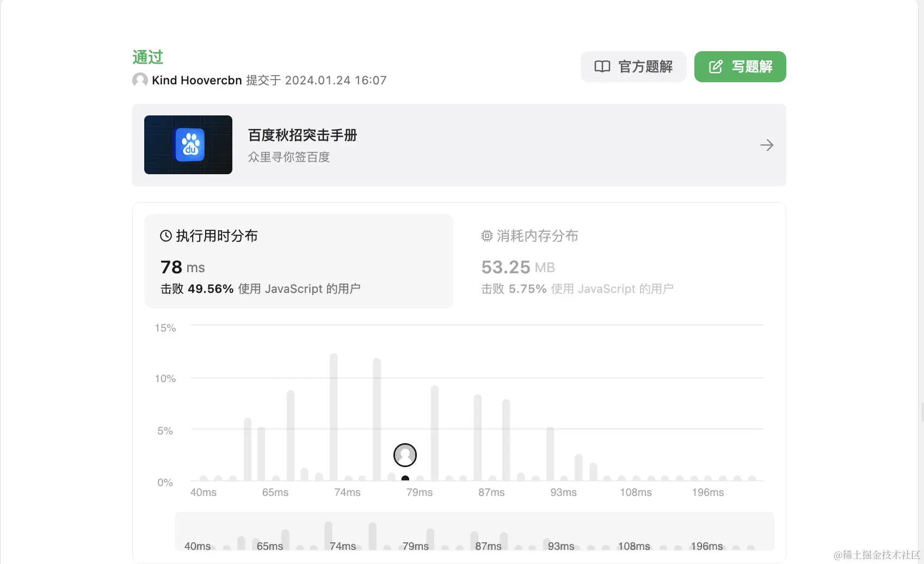Open Kind Hoovercbn profile link
This screenshot has width=924, height=564.
pyautogui.click(x=197, y=80)
